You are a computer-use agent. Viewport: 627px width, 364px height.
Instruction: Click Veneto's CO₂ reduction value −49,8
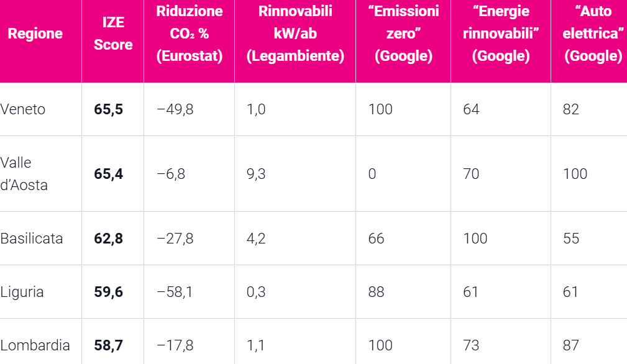[x=175, y=109]
